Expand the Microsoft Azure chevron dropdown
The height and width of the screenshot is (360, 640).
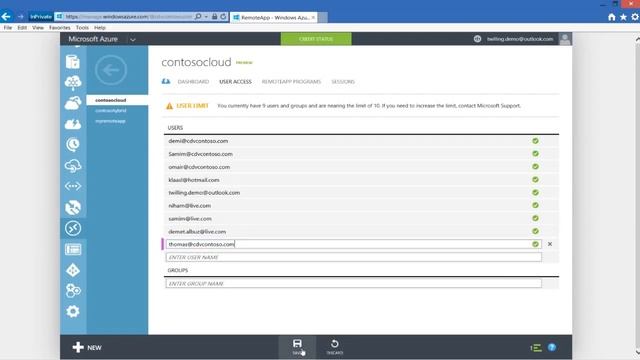[x=133, y=40]
